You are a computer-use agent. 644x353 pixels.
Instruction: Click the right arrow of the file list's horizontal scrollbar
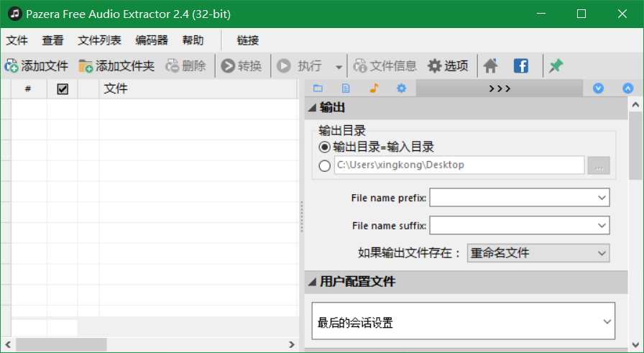(x=292, y=344)
